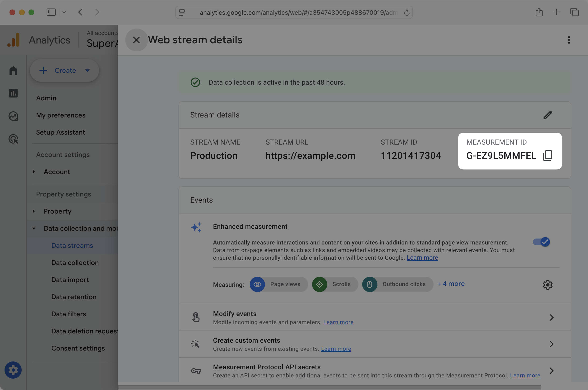The width and height of the screenshot is (588, 390).
Task: Select the Outbound clicks measurement chip
Action: (x=397, y=284)
